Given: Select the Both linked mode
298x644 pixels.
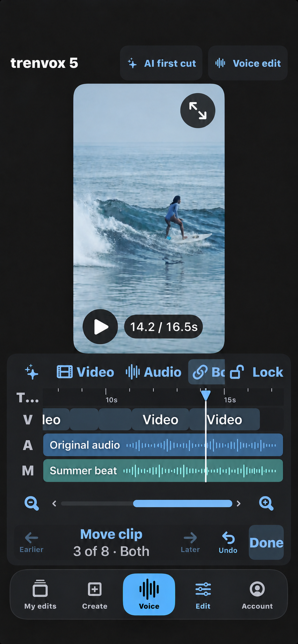Looking at the screenshot, I should (206, 372).
